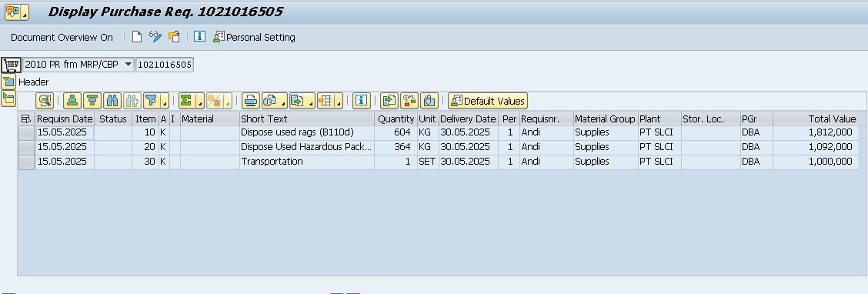Click the Quantity column header

[396, 119]
